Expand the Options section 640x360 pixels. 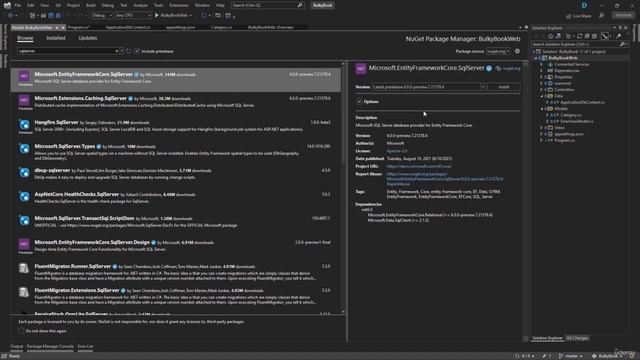tap(359, 102)
